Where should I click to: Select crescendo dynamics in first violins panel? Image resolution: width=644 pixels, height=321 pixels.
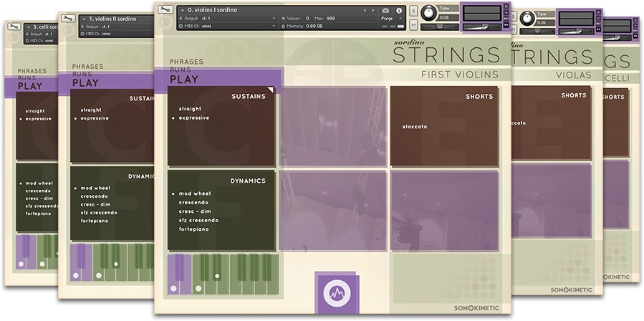tap(193, 203)
